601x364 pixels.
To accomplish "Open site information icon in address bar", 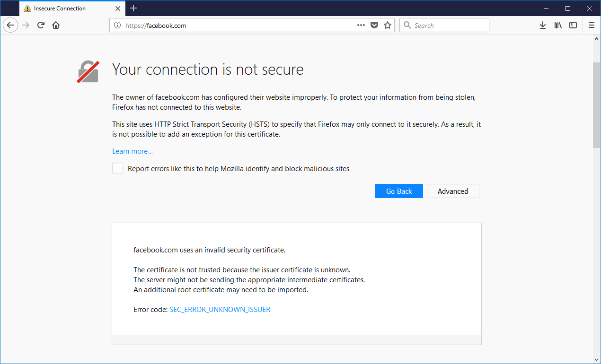I will click(117, 26).
